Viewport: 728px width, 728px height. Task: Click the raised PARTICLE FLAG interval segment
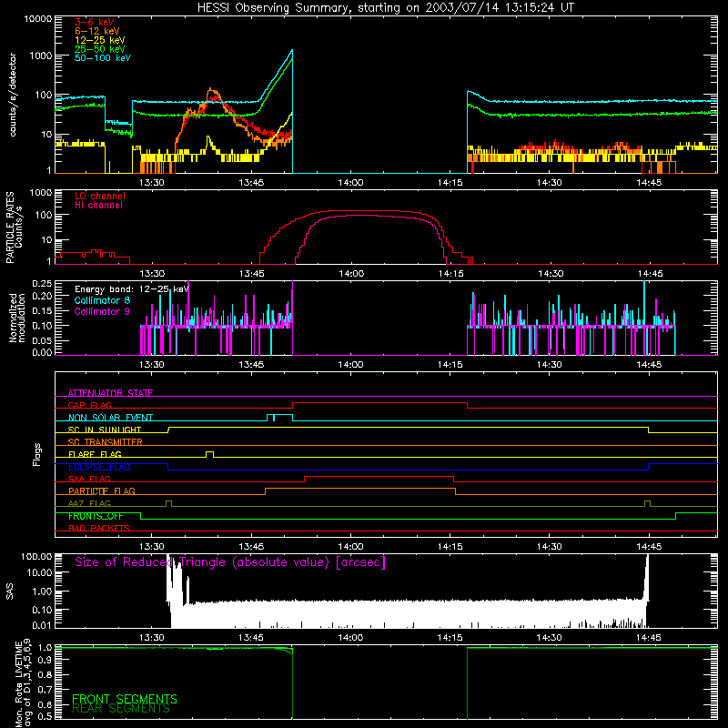pos(360,489)
